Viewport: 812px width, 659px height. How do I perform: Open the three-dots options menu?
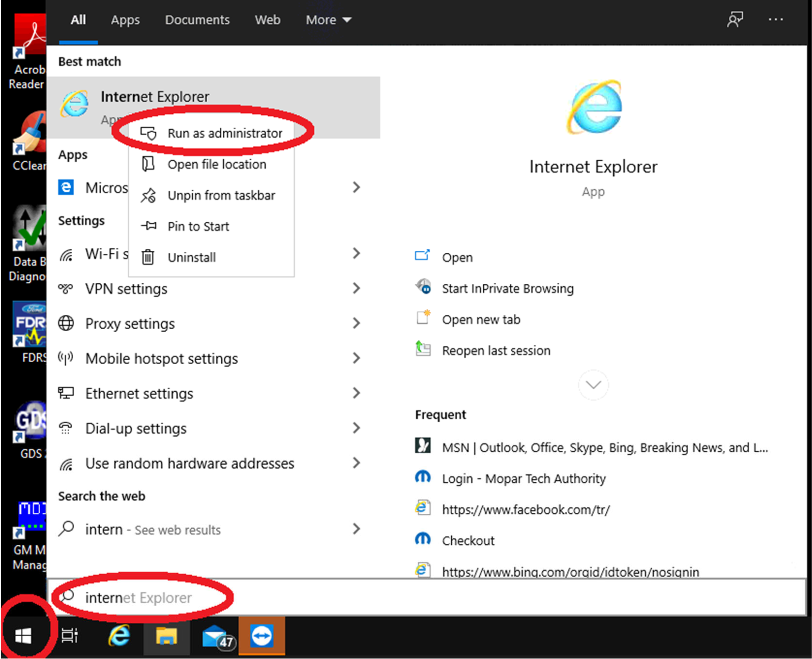pyautogui.click(x=776, y=19)
